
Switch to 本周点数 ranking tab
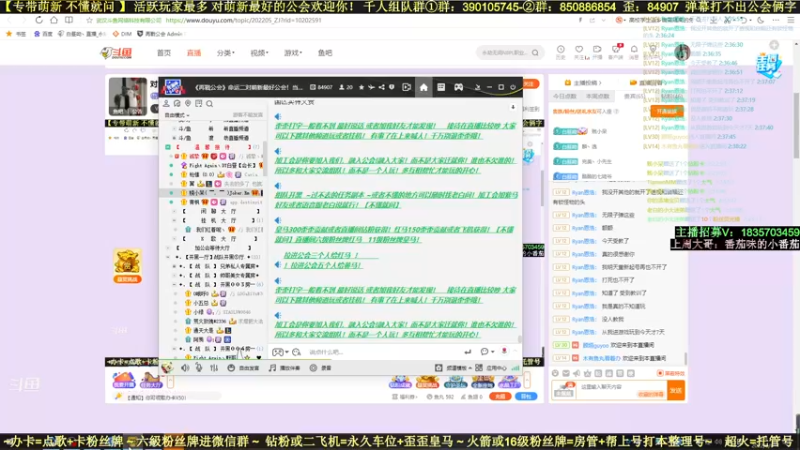tap(598, 96)
